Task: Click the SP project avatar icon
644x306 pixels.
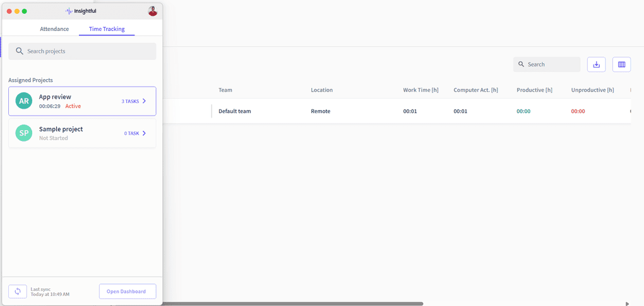Action: point(24,133)
